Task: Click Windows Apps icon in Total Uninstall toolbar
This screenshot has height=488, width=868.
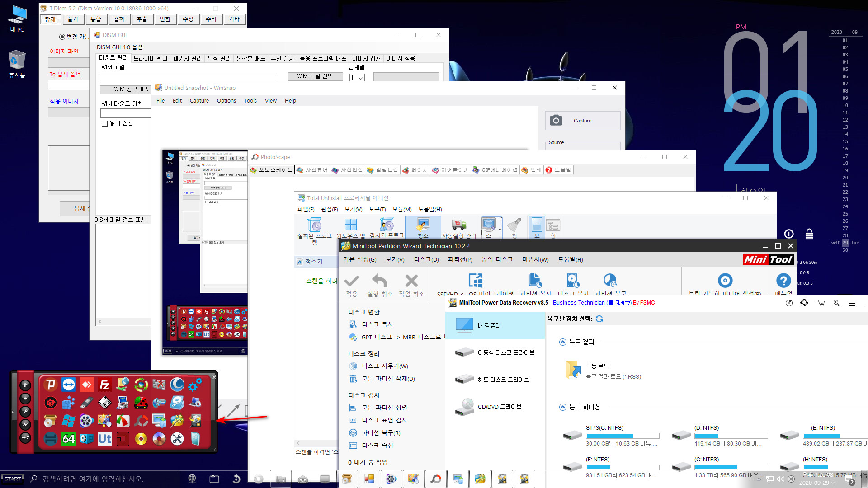Action: click(351, 228)
